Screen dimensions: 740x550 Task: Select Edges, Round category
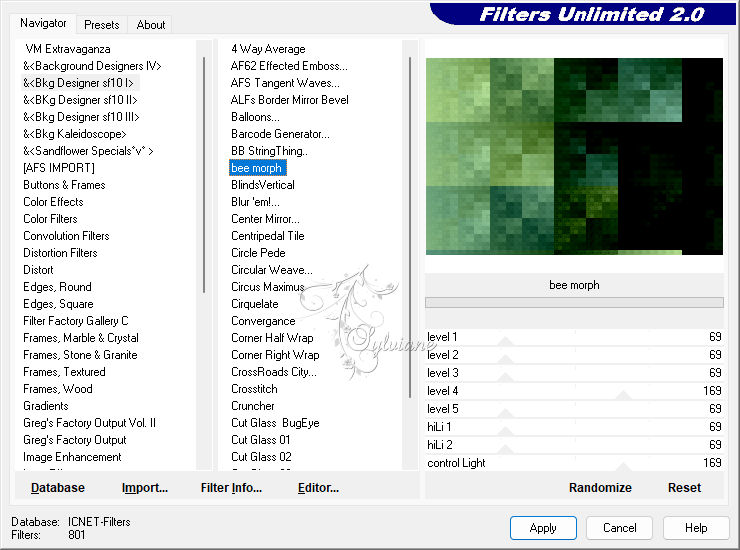click(x=57, y=287)
